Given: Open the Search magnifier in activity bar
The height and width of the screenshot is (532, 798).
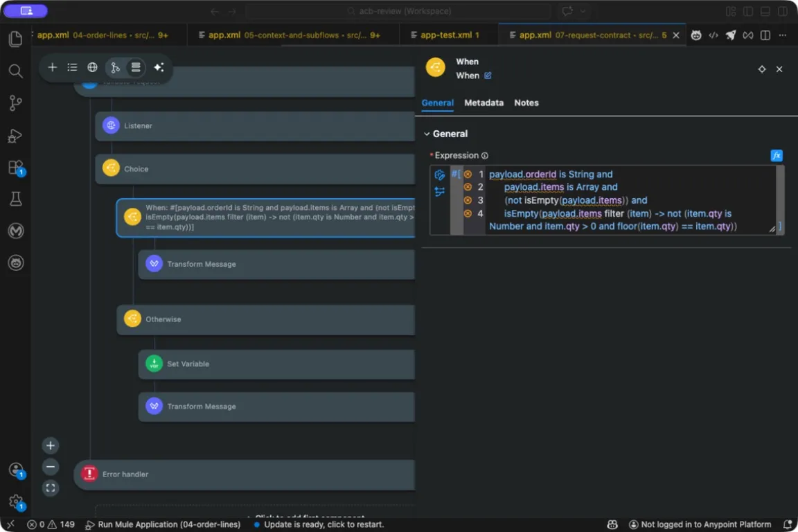Looking at the screenshot, I should pos(16,71).
